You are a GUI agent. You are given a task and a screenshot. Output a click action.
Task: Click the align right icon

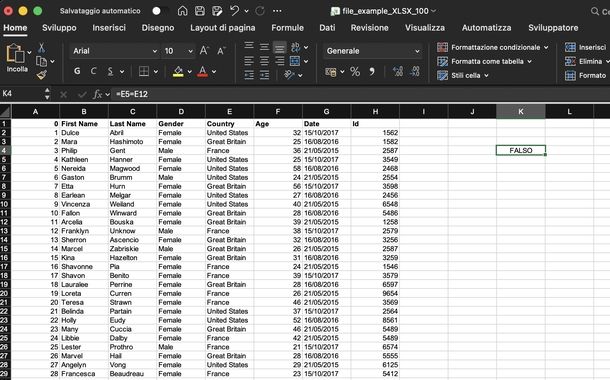279,61
